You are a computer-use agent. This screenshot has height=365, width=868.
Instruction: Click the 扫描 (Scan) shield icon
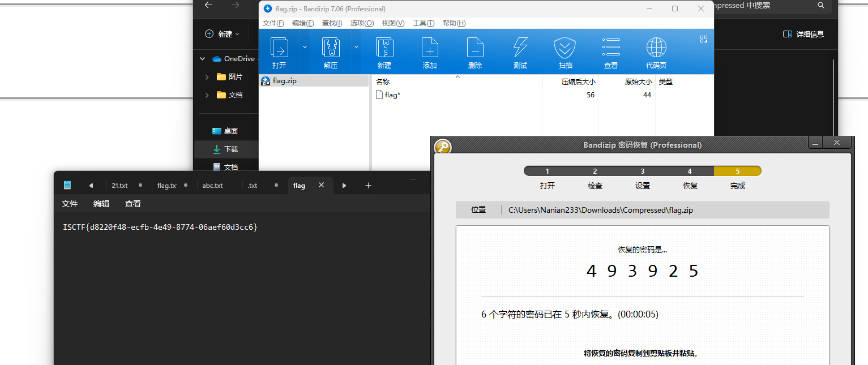(565, 48)
